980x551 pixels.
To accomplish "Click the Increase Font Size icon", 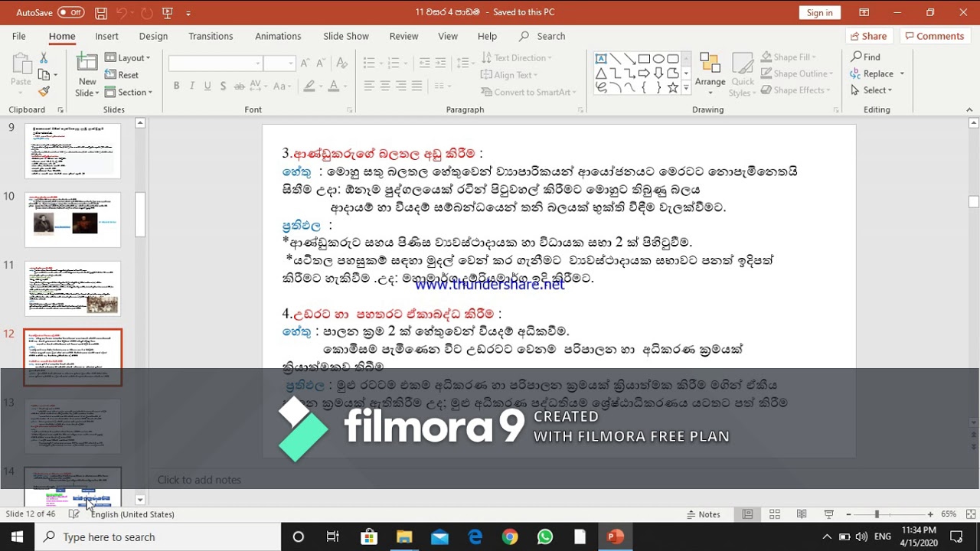I will point(305,63).
